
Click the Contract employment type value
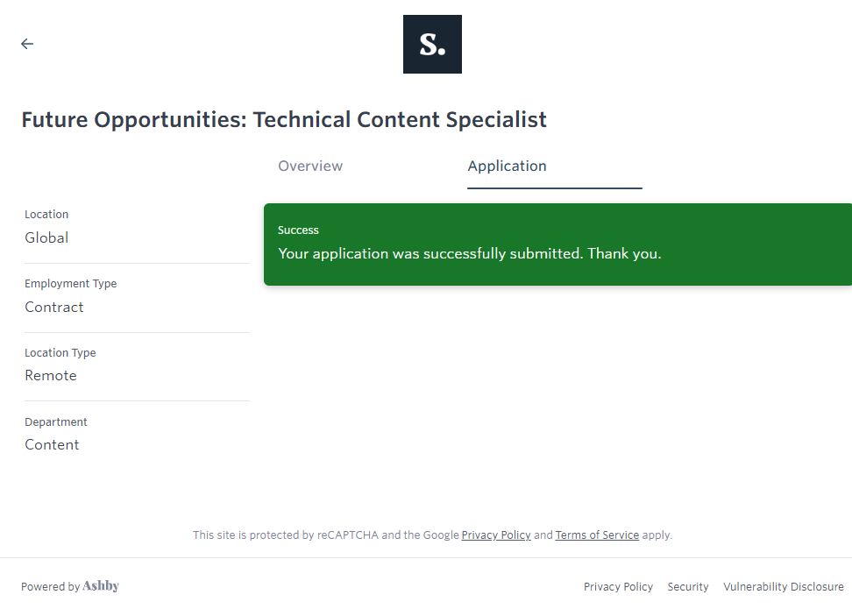54,307
